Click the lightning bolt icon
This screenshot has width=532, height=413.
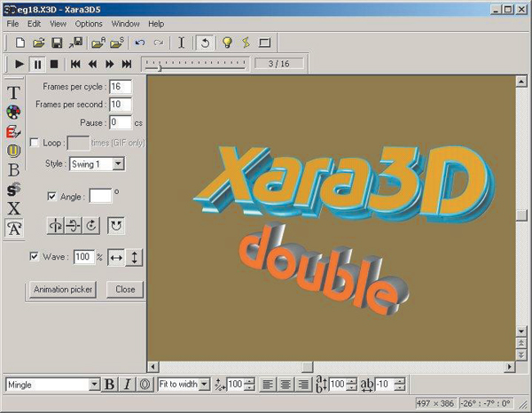(246, 43)
